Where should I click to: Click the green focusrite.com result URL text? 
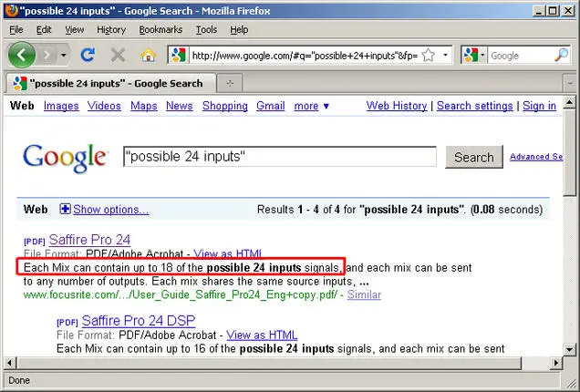[181, 294]
